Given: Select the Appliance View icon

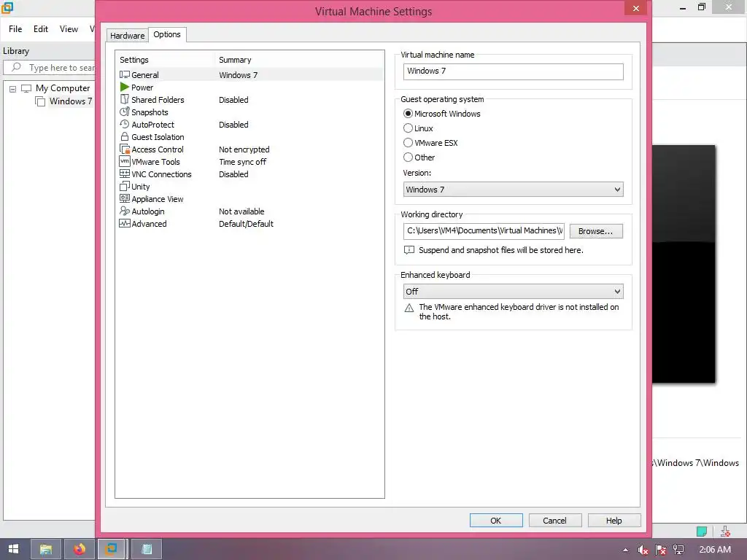Looking at the screenshot, I should (124, 198).
